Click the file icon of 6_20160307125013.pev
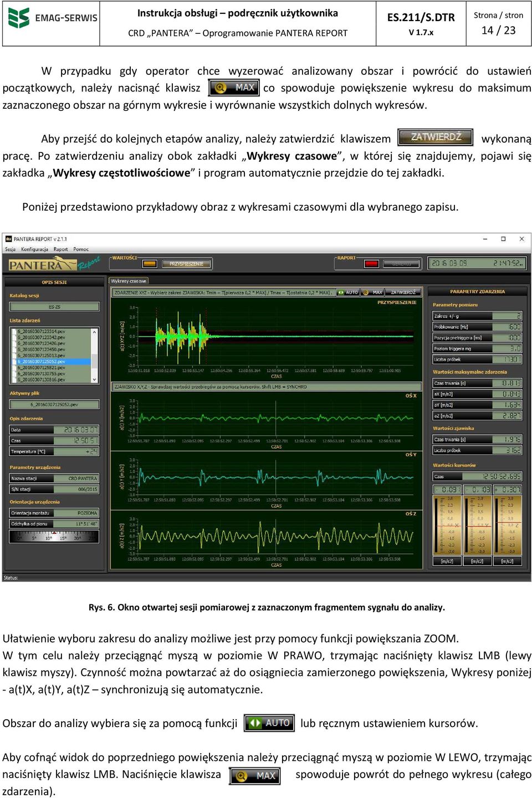The width and height of the screenshot is (532, 798). (x=14, y=355)
